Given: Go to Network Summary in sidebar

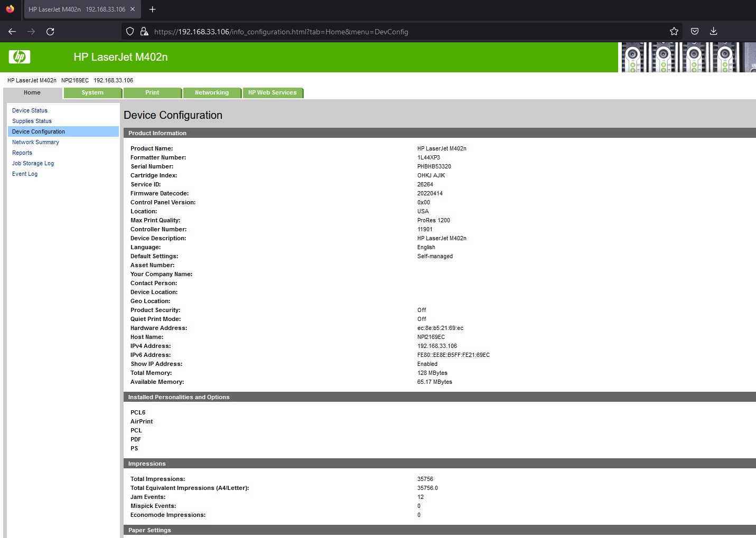Looking at the screenshot, I should (x=35, y=142).
